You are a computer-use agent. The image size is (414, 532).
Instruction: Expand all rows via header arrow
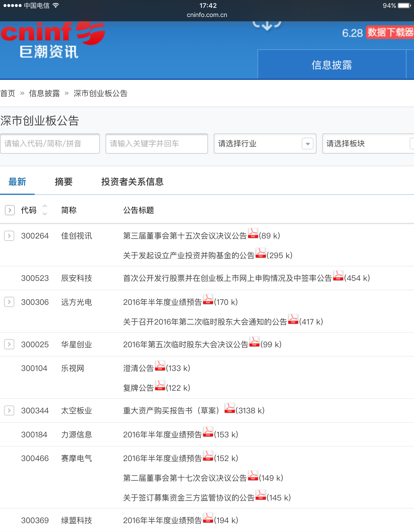coord(10,210)
